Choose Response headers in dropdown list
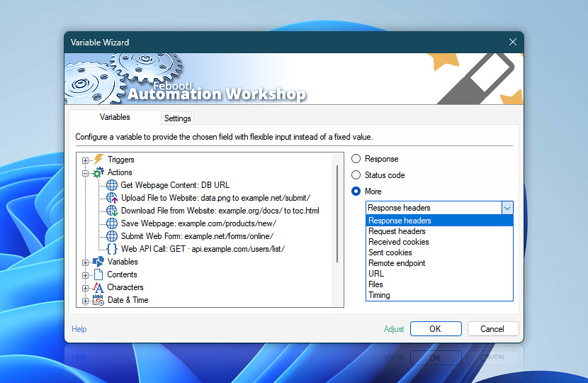The image size is (588, 383). pos(439,221)
